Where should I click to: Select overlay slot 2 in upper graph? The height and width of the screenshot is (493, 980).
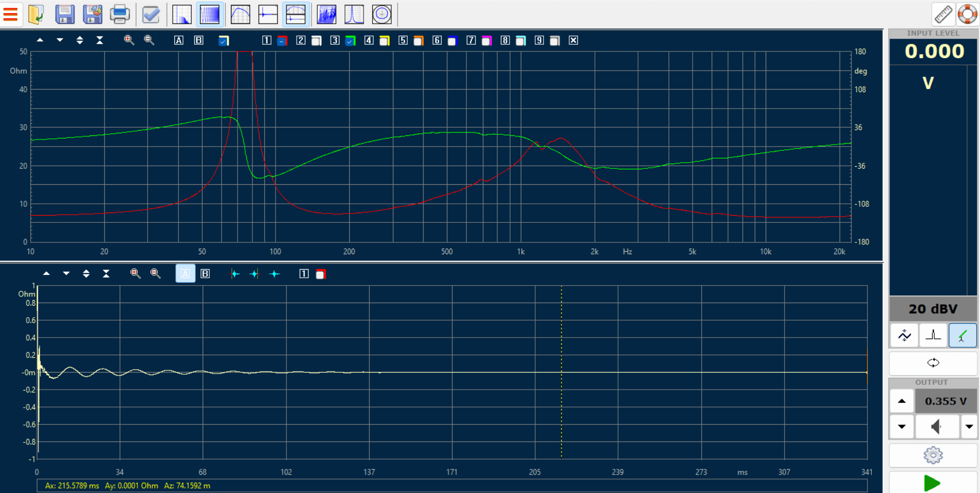click(301, 40)
